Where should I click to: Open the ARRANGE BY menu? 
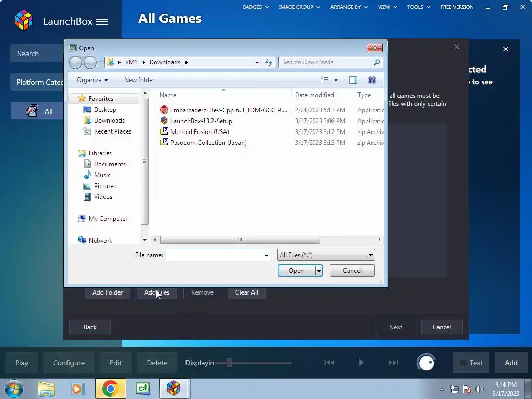click(x=349, y=7)
